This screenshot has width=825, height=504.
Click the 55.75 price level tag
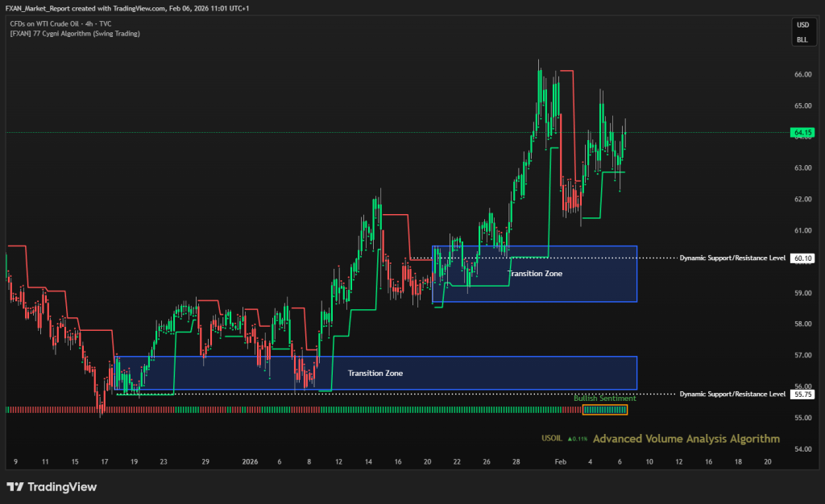(802, 395)
